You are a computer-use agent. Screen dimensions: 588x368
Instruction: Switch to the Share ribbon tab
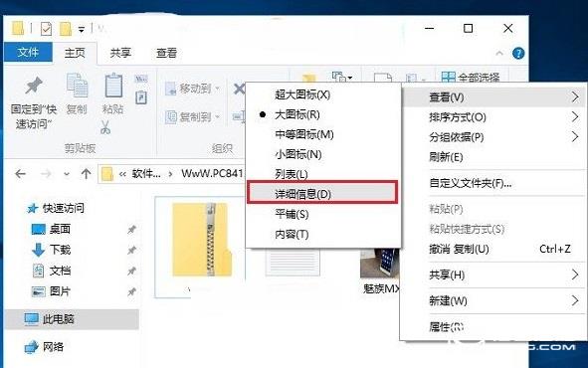(x=120, y=53)
